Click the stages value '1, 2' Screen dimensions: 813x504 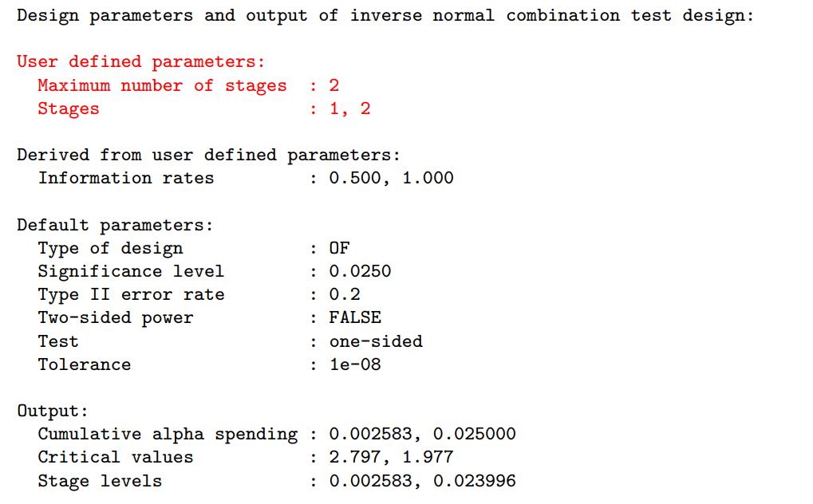pyautogui.click(x=350, y=108)
